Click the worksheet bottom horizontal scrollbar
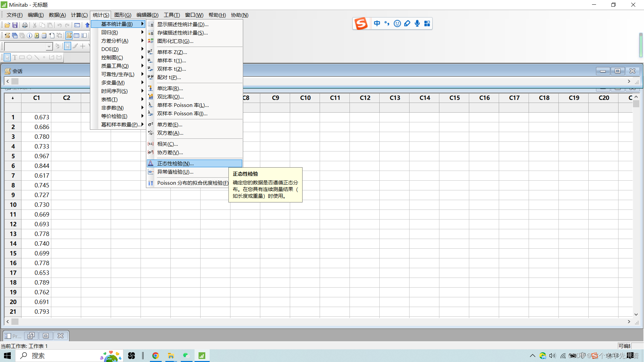644x362 pixels. coord(319,322)
